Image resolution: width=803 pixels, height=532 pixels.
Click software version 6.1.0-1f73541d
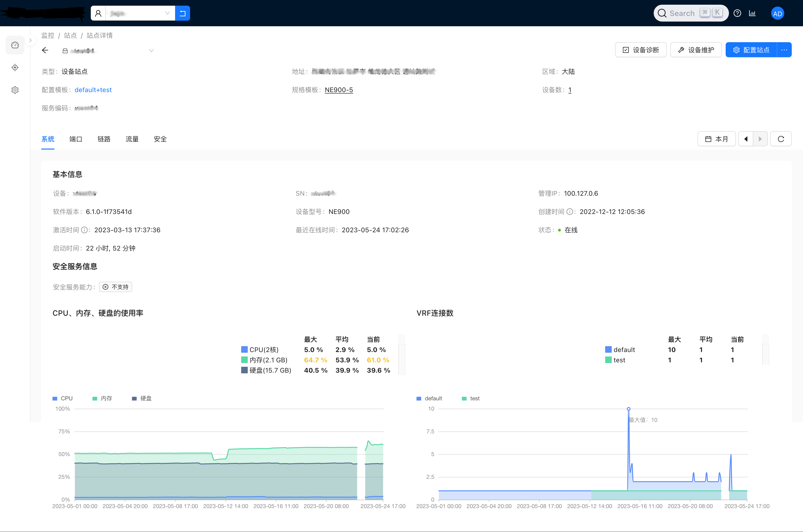[x=109, y=212]
